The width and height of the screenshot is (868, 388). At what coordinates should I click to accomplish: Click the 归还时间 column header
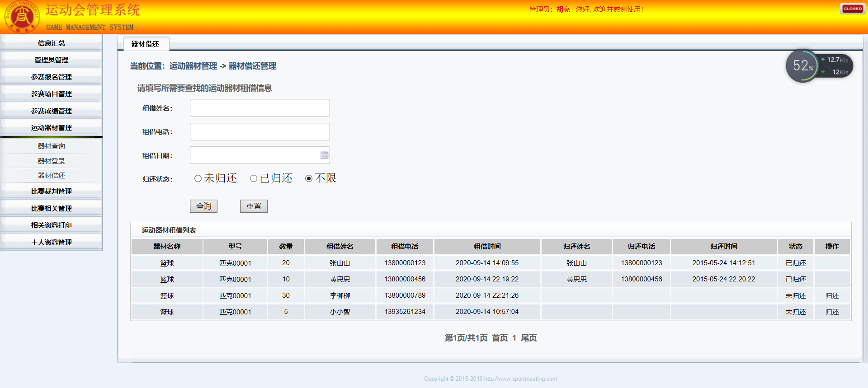click(x=724, y=247)
